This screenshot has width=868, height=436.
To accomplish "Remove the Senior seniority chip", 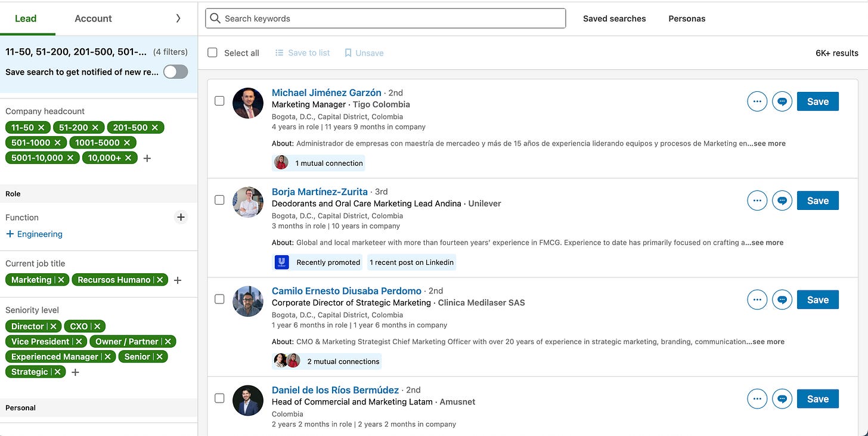I will click(160, 357).
